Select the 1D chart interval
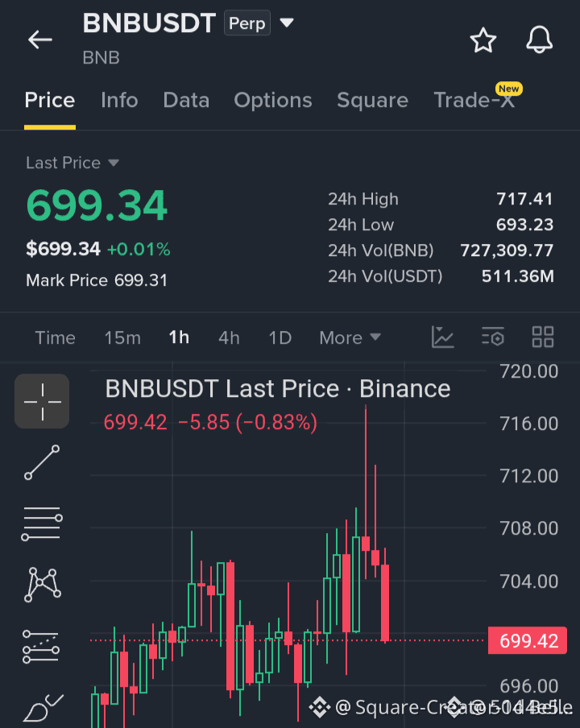Image resolution: width=580 pixels, height=728 pixels. tap(280, 337)
